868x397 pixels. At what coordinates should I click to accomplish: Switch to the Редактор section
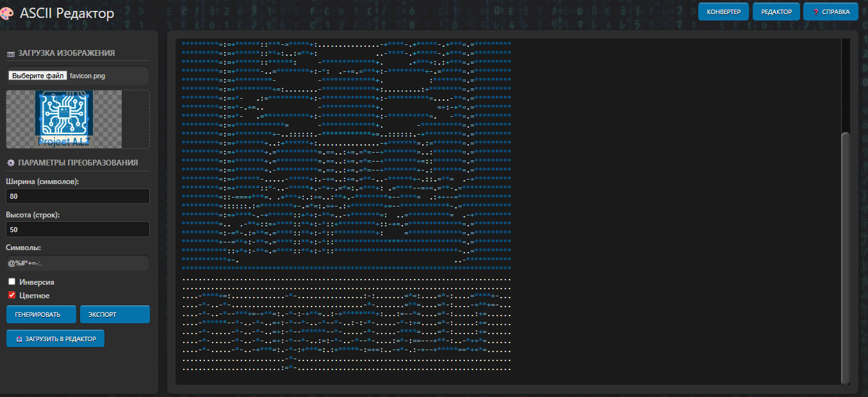tap(776, 12)
